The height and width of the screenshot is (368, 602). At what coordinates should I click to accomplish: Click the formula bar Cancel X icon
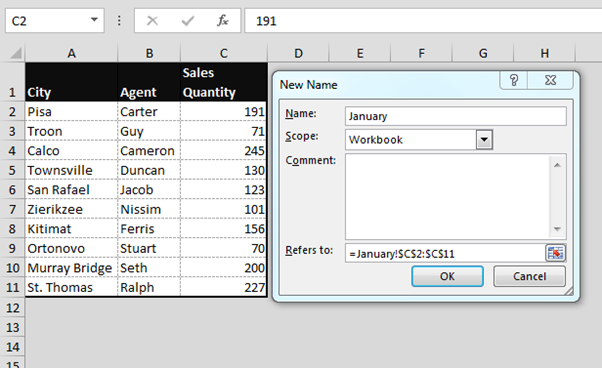point(152,20)
